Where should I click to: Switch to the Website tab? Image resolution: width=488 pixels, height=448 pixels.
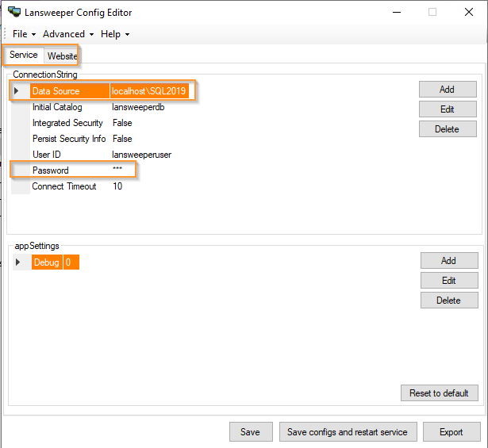pyautogui.click(x=62, y=56)
